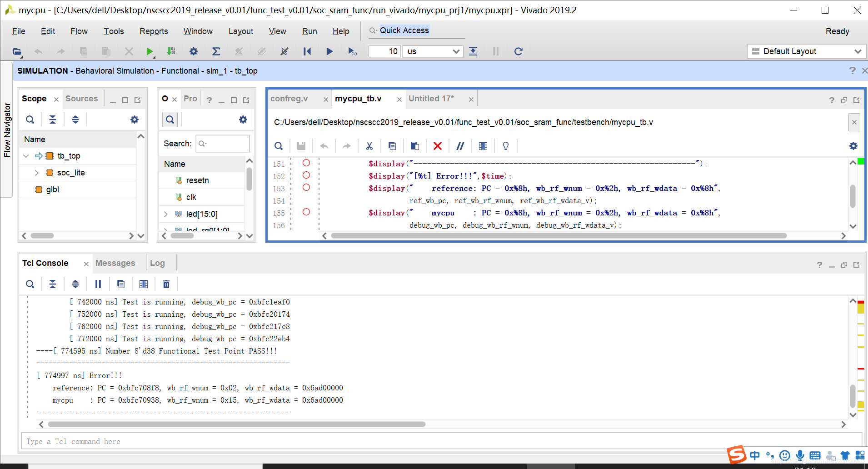Expand the soc_lite tree node

pos(37,173)
